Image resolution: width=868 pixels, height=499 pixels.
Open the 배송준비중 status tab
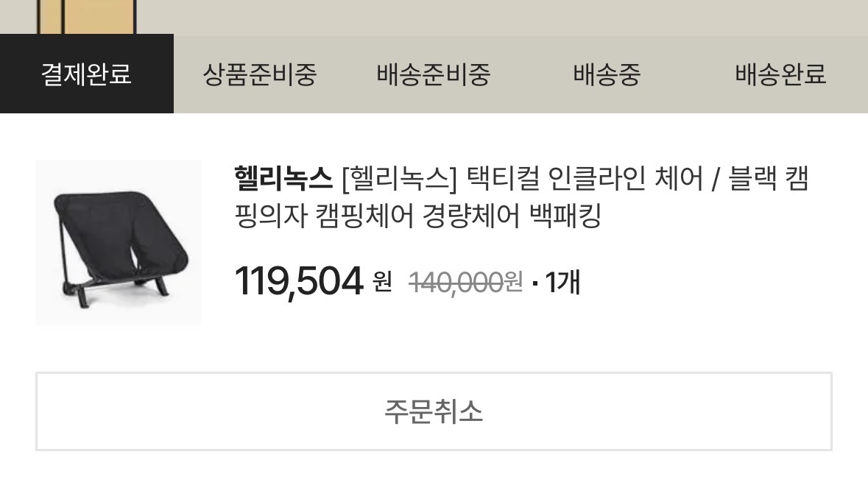tap(434, 74)
